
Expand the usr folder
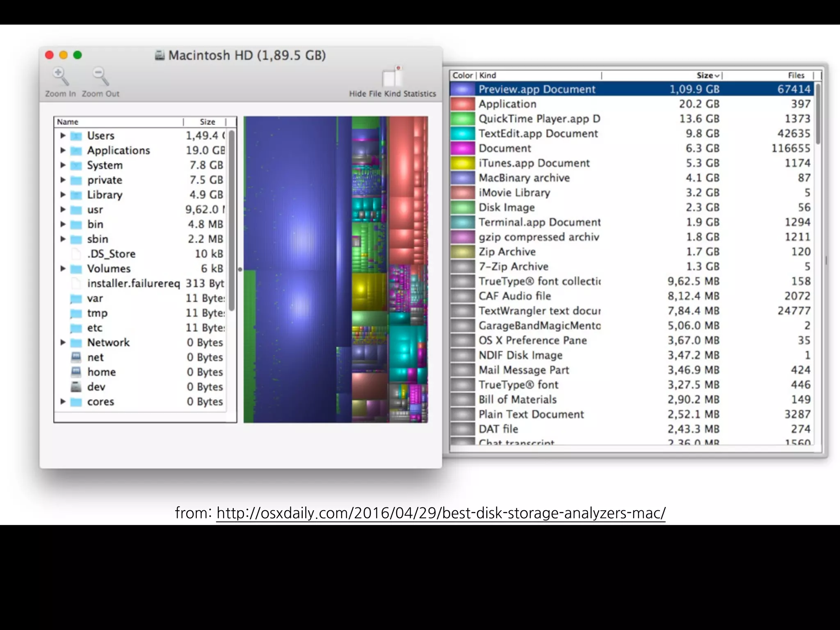(63, 209)
